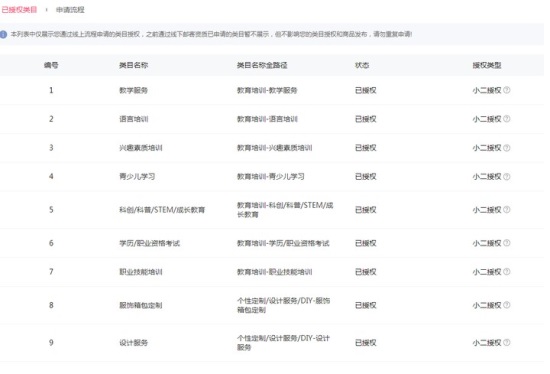Switch to the 已授权类目 tab
Image resolution: width=550 pixels, height=374 pixels.
click(x=19, y=10)
